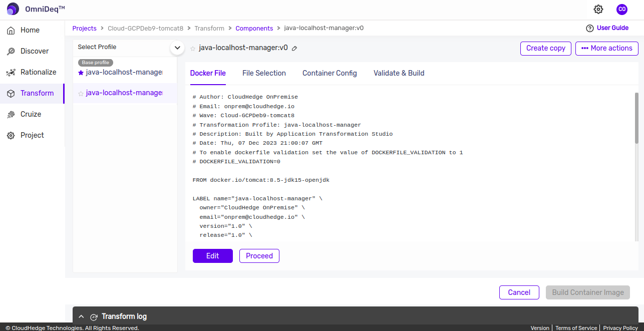This screenshot has width=644, height=331.
Task: Open Cruize from sidebar
Action: pos(31,114)
